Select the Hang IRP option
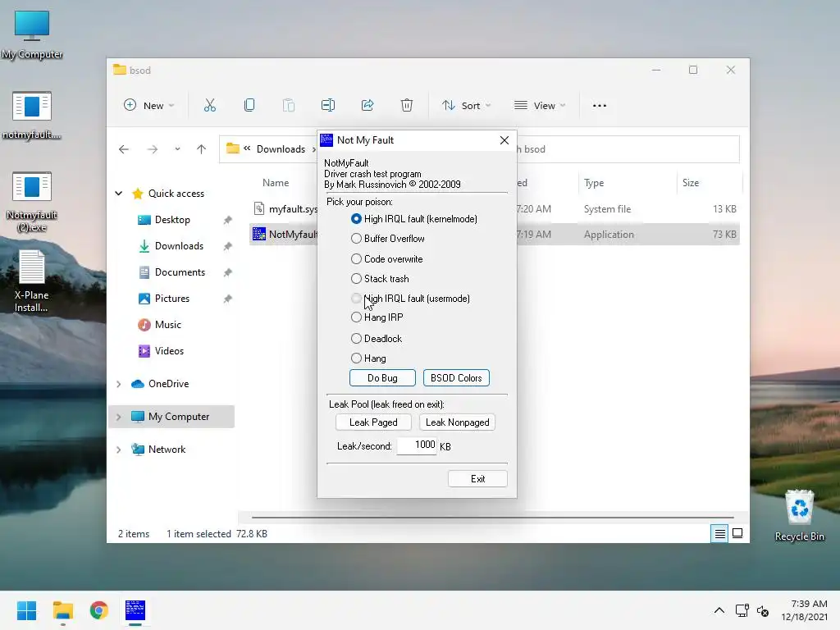The height and width of the screenshot is (630, 840). coord(377,317)
